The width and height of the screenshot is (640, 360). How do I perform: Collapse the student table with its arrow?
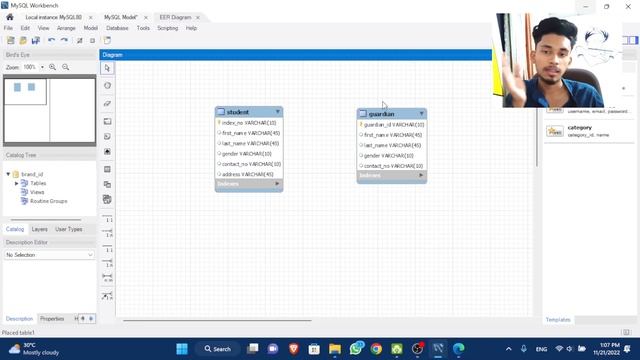click(x=278, y=111)
